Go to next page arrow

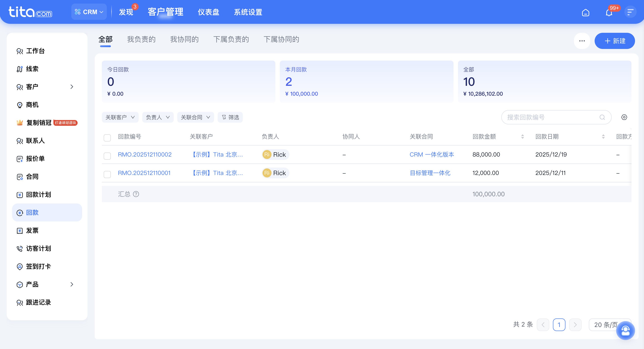tap(575, 325)
